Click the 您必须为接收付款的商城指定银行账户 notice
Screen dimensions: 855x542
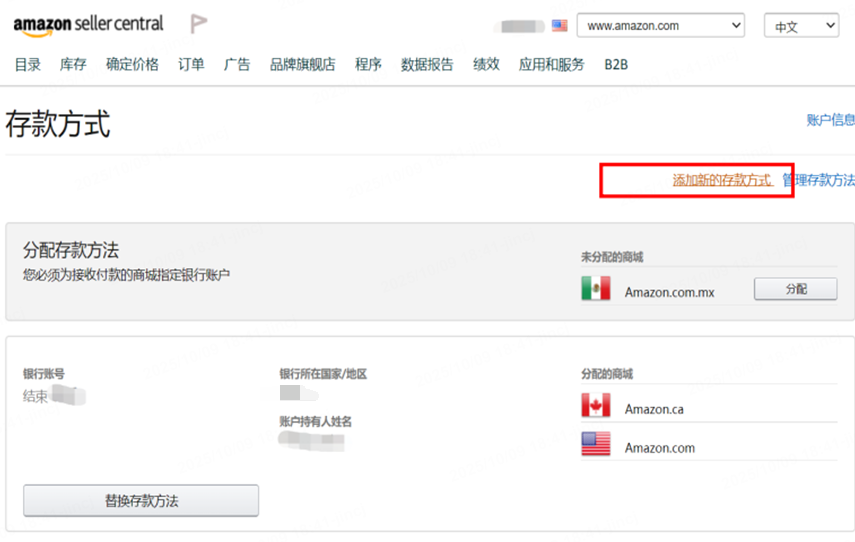click(126, 275)
